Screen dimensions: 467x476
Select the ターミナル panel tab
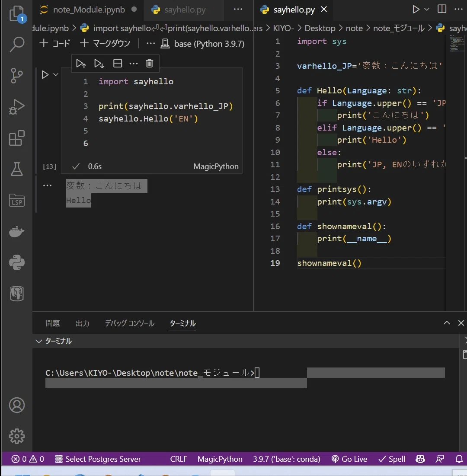182,323
